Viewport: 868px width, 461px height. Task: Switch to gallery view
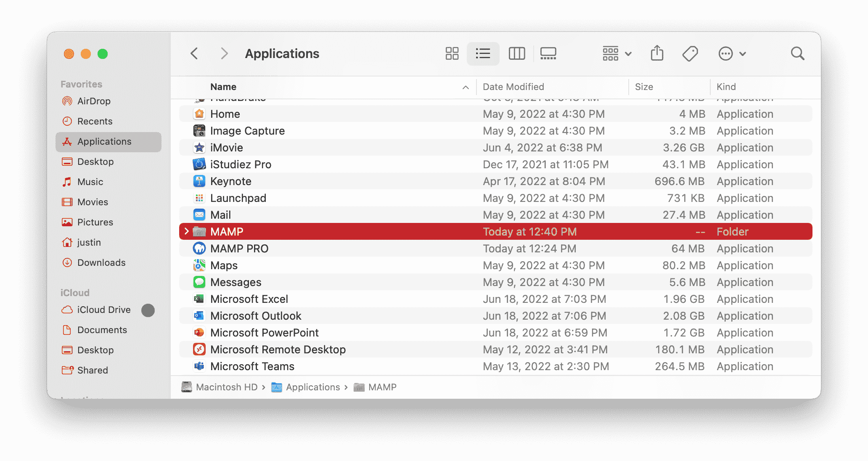[548, 53]
